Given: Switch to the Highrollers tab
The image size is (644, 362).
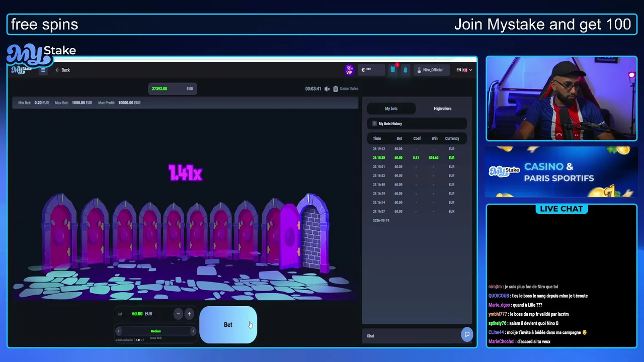Looking at the screenshot, I should click(442, 109).
